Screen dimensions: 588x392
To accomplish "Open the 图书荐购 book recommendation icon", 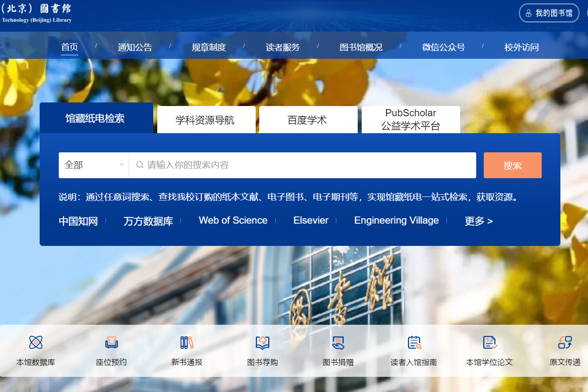I will pyautogui.click(x=262, y=342).
